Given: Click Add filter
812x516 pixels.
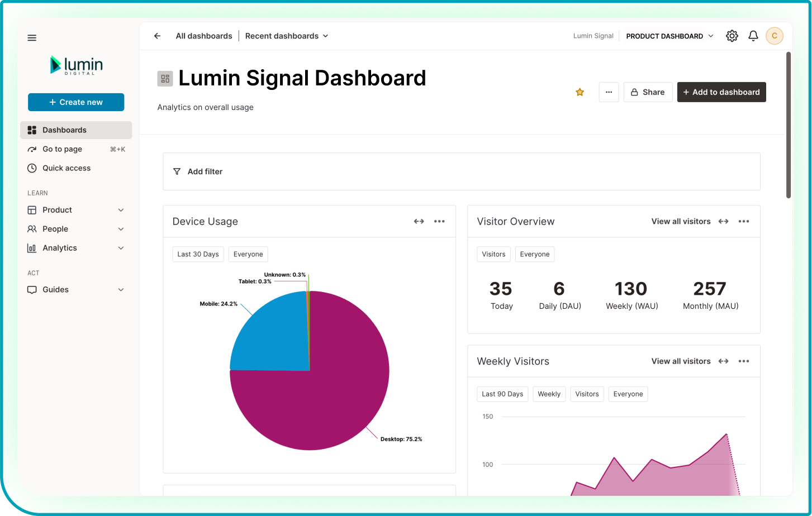Looking at the screenshot, I should pyautogui.click(x=205, y=171).
